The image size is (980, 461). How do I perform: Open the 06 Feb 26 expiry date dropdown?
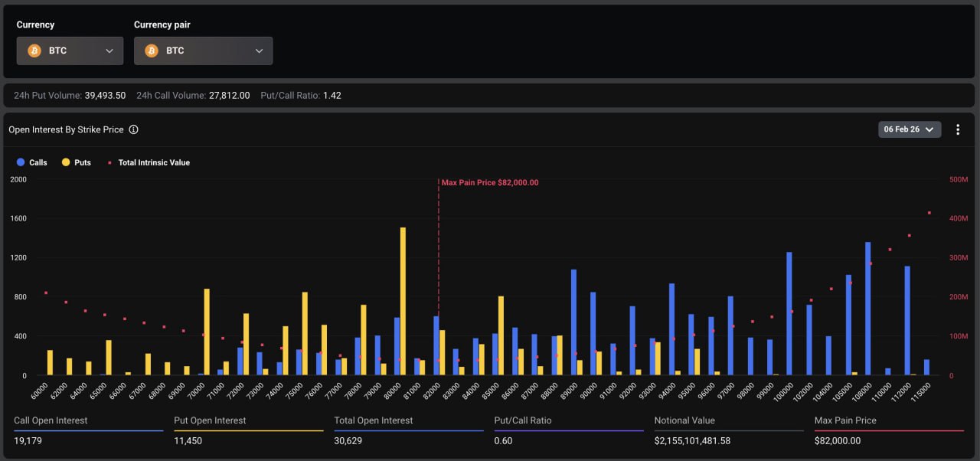tap(909, 129)
